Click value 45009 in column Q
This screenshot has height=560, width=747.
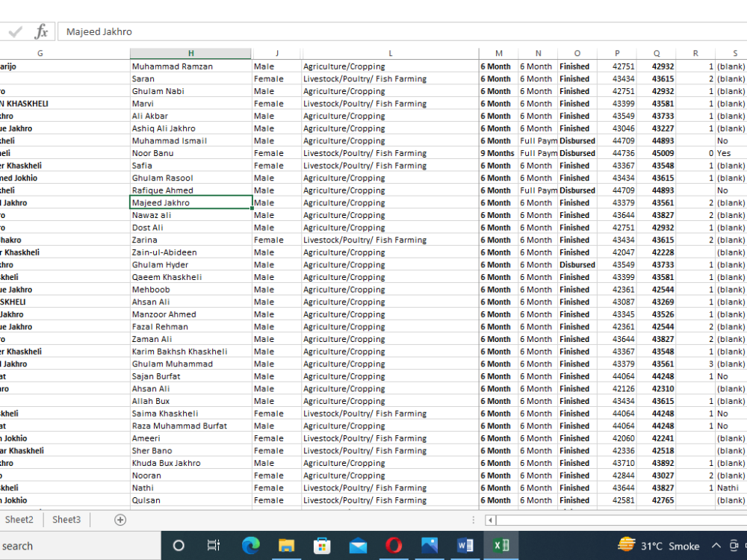click(x=657, y=153)
